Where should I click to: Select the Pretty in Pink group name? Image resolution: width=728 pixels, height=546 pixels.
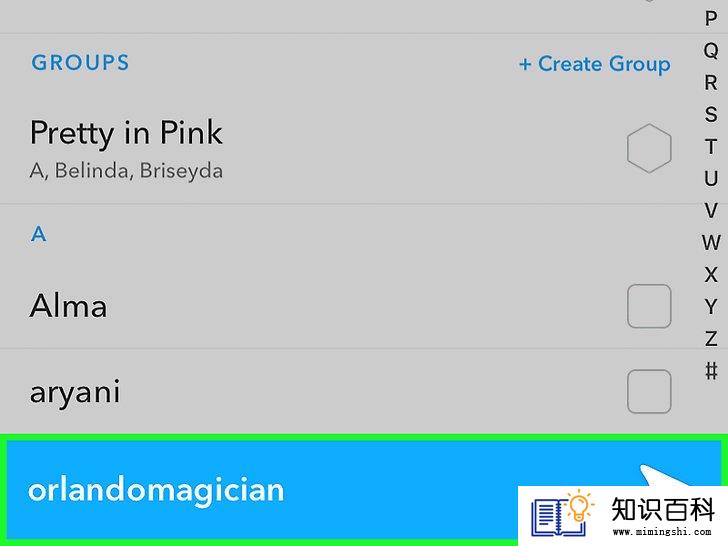point(126,133)
